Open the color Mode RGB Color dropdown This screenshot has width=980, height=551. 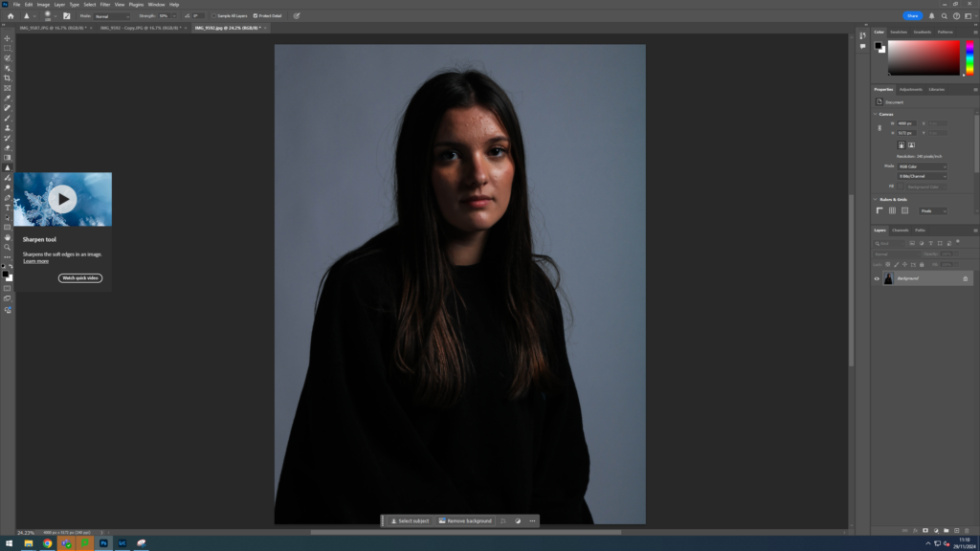(922, 166)
